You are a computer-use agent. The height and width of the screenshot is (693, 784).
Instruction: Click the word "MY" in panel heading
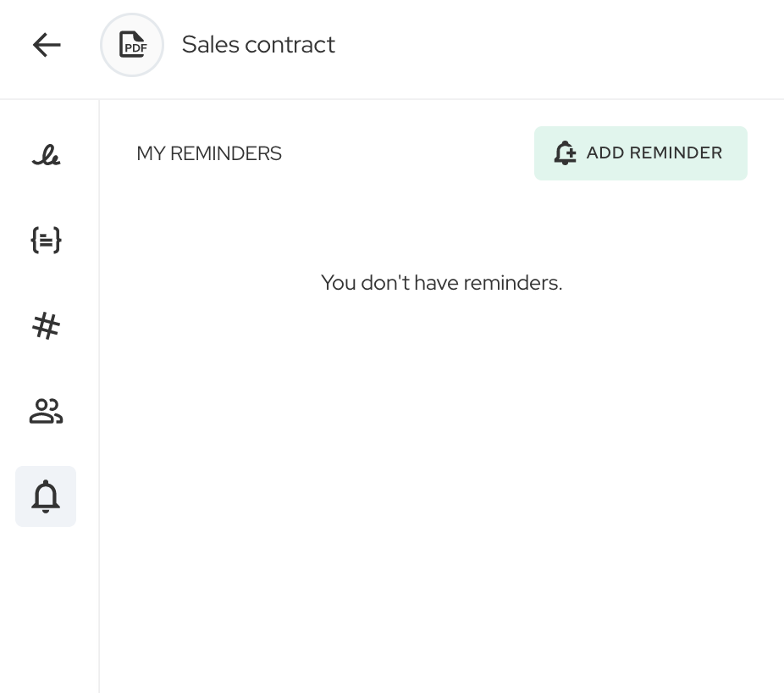pyautogui.click(x=151, y=153)
